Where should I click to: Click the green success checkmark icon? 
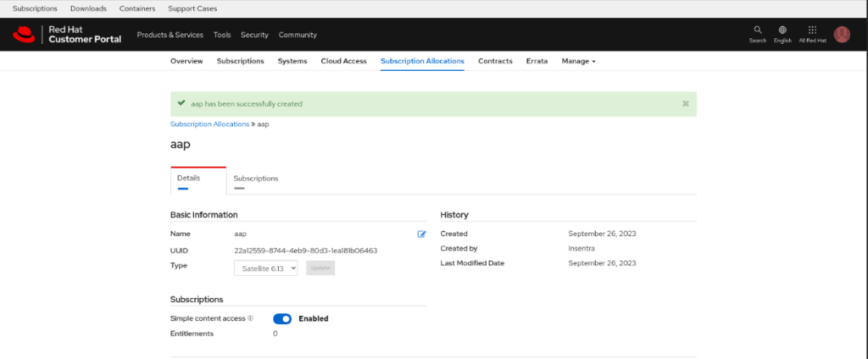point(181,103)
